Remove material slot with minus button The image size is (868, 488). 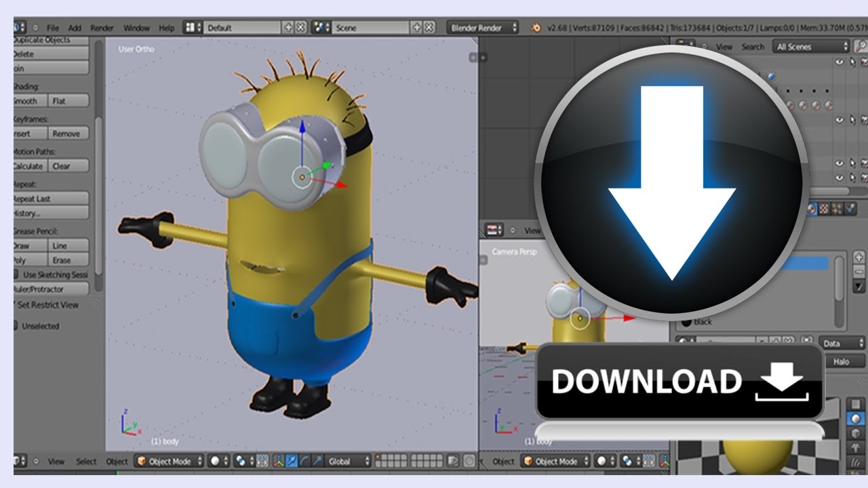coord(859,272)
